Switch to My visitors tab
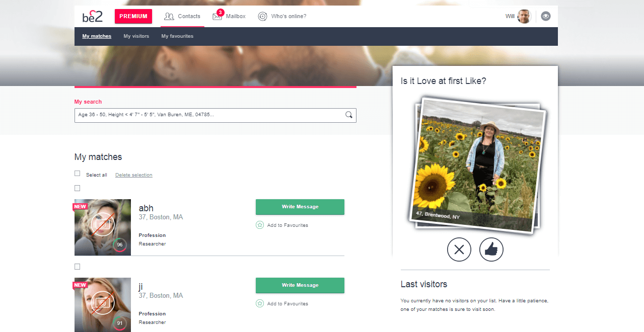Viewport: 644px width, 332px height. point(136,36)
